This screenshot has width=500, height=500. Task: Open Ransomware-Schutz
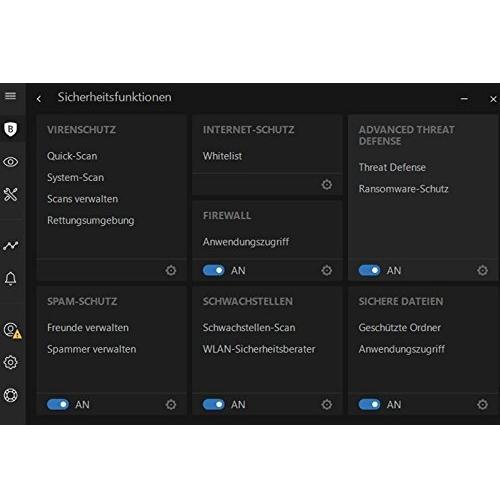tap(403, 189)
